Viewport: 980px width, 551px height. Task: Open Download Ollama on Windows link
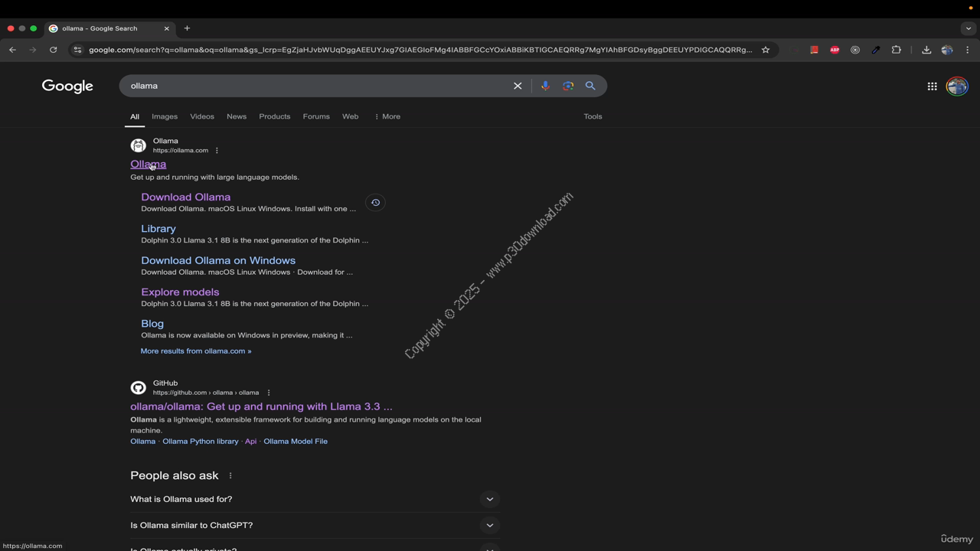click(x=218, y=260)
